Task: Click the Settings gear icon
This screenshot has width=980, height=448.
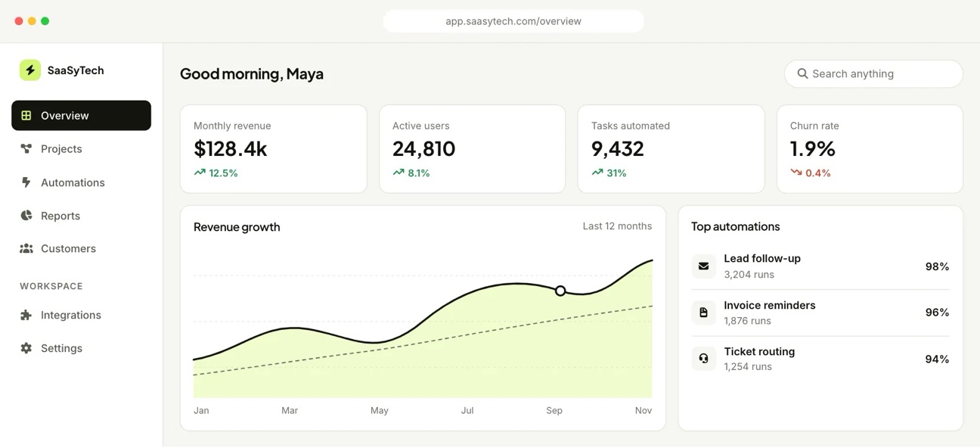Action: point(26,348)
